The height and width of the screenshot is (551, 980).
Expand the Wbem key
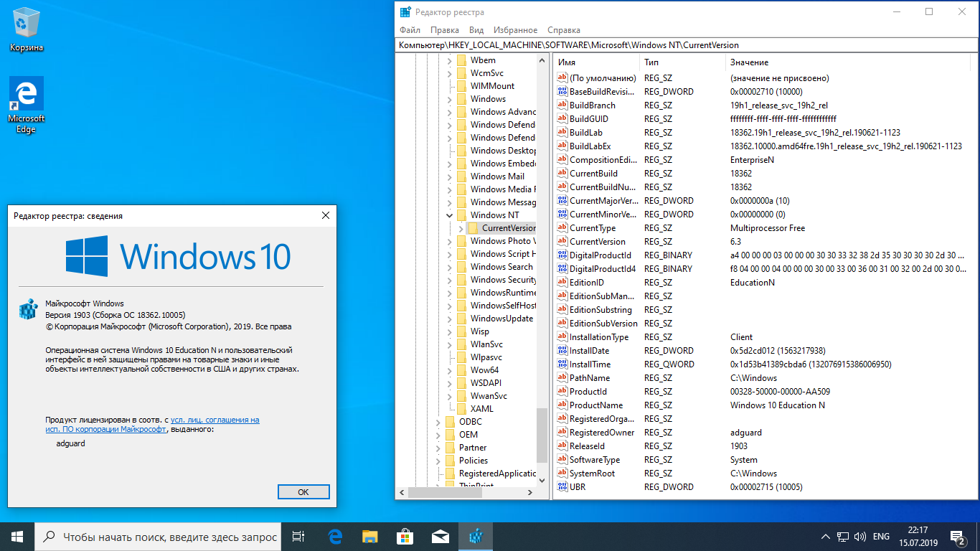click(x=450, y=60)
